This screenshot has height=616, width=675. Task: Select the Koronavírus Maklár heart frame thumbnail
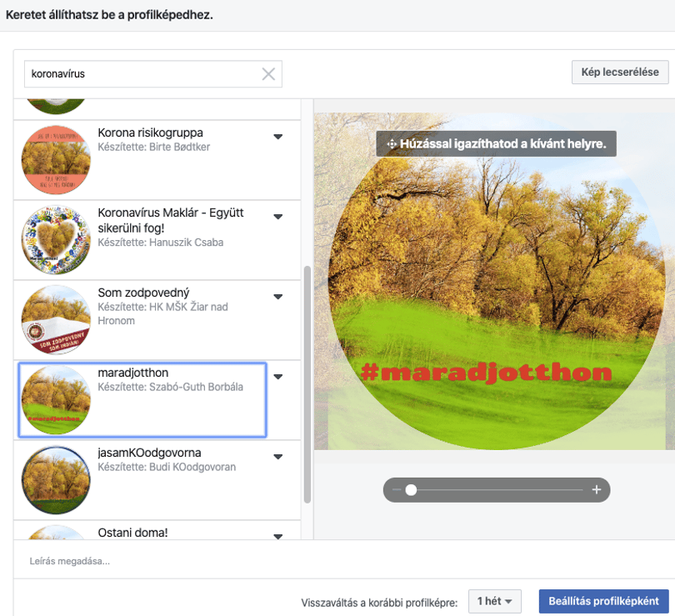56,240
